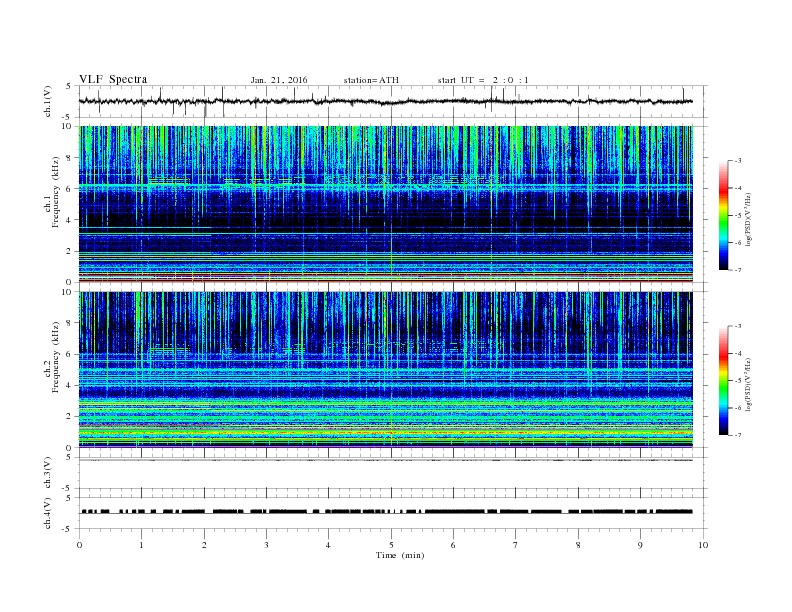The height and width of the screenshot is (612, 792).
Task: Click the "VLF Spectra" plot title
Action: (x=113, y=79)
